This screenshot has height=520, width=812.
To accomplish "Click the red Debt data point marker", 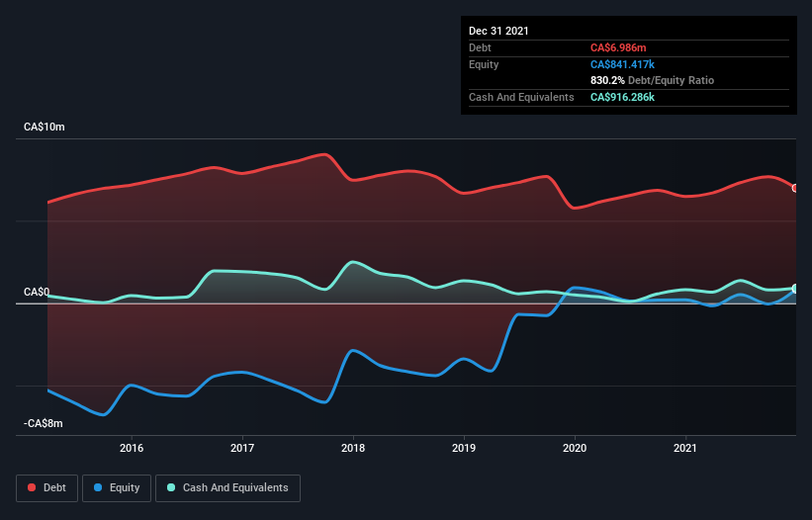I will 795,189.
